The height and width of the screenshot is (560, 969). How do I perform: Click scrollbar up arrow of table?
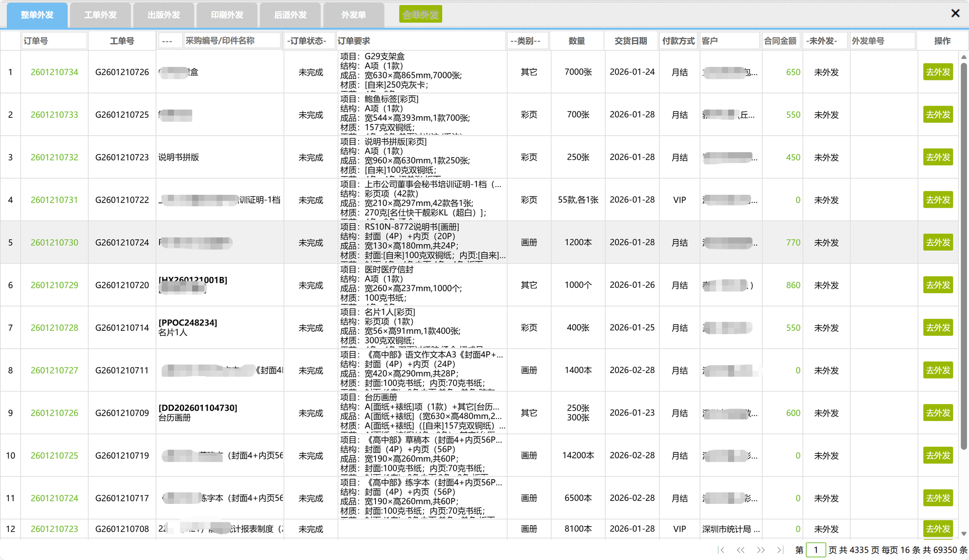tap(964, 57)
